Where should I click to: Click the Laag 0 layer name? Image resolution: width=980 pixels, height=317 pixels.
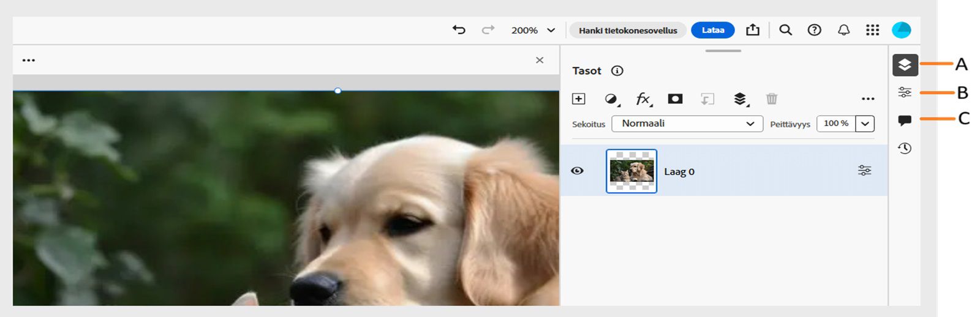pos(679,172)
